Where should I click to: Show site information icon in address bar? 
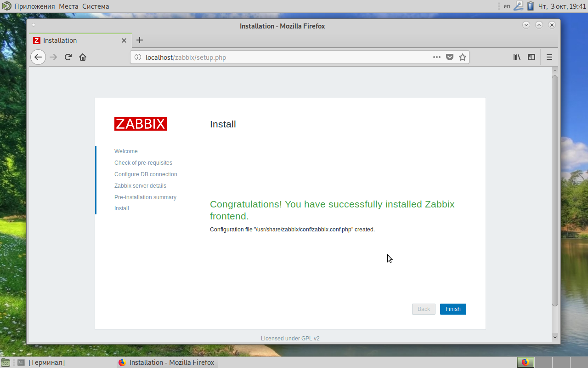coord(137,57)
